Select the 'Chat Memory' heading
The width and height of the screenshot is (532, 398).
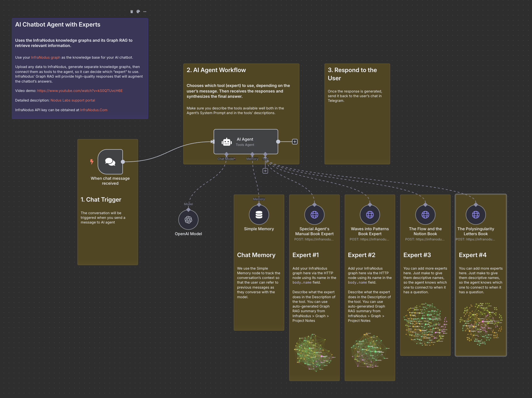pos(256,255)
